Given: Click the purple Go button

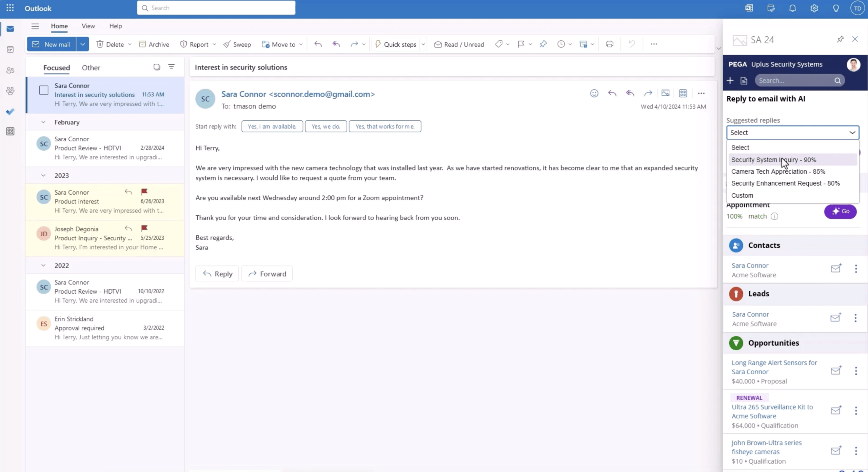Looking at the screenshot, I should click(840, 211).
